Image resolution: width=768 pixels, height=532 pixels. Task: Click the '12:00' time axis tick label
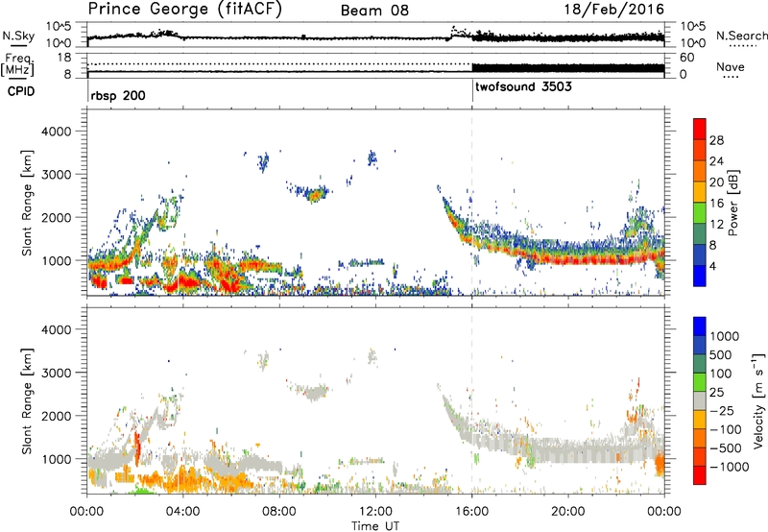375,512
